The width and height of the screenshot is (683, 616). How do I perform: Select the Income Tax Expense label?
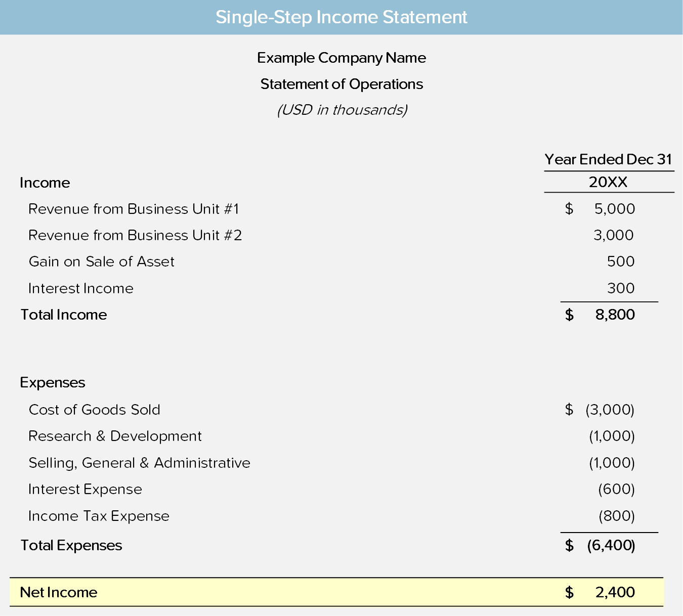pos(99,516)
